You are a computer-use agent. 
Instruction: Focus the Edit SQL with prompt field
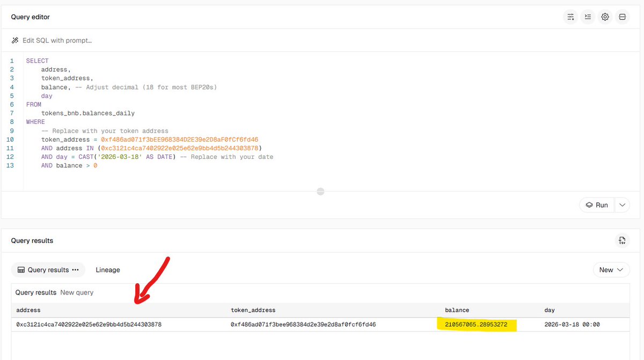[x=57, y=40]
